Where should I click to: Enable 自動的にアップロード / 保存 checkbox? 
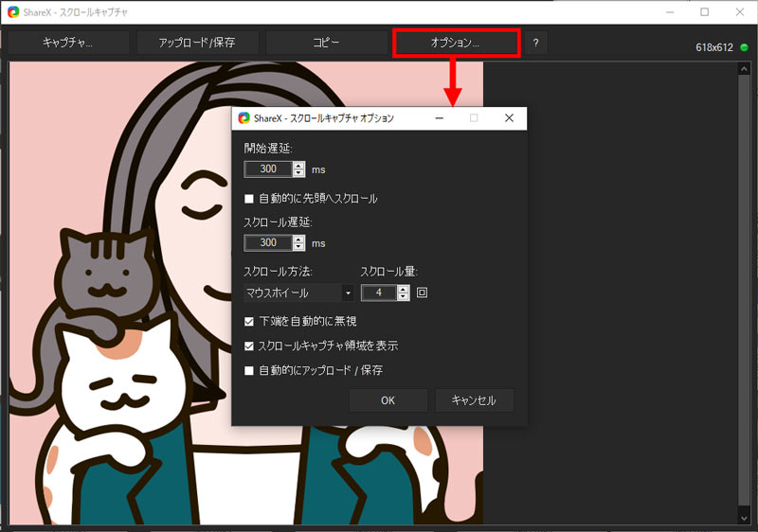[x=249, y=371]
